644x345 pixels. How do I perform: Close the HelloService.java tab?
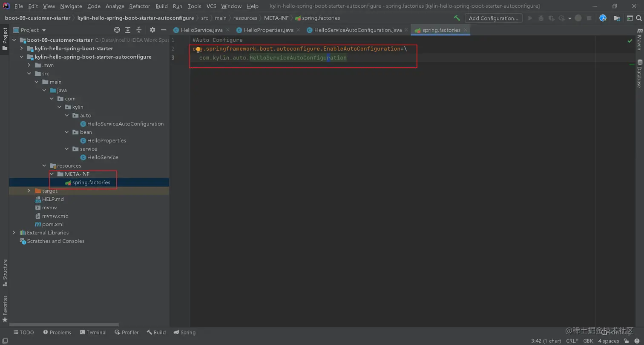click(x=227, y=30)
